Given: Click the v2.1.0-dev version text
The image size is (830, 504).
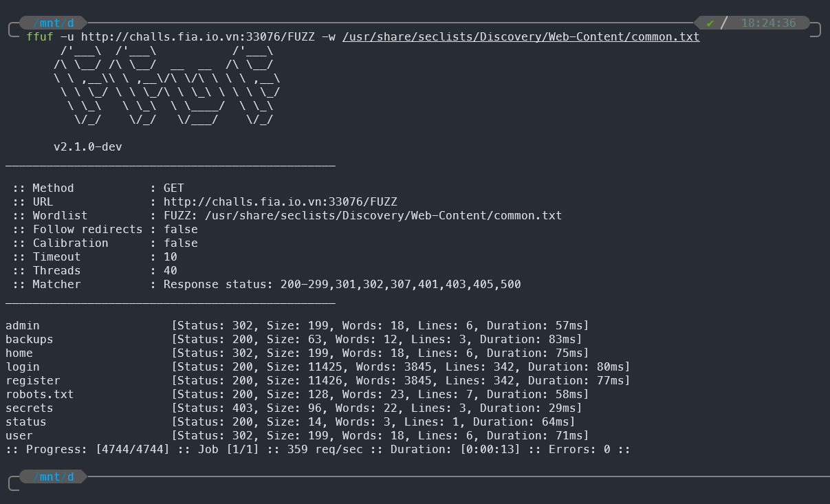Looking at the screenshot, I should point(87,146).
